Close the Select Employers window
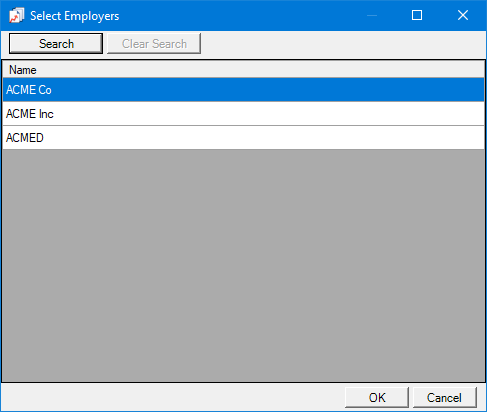 pyautogui.click(x=463, y=15)
